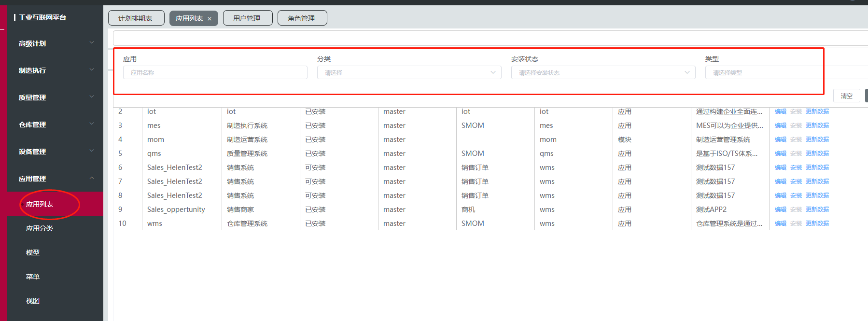Image resolution: width=868 pixels, height=321 pixels.
Task: Open the 分类 dropdown filter
Action: point(409,73)
